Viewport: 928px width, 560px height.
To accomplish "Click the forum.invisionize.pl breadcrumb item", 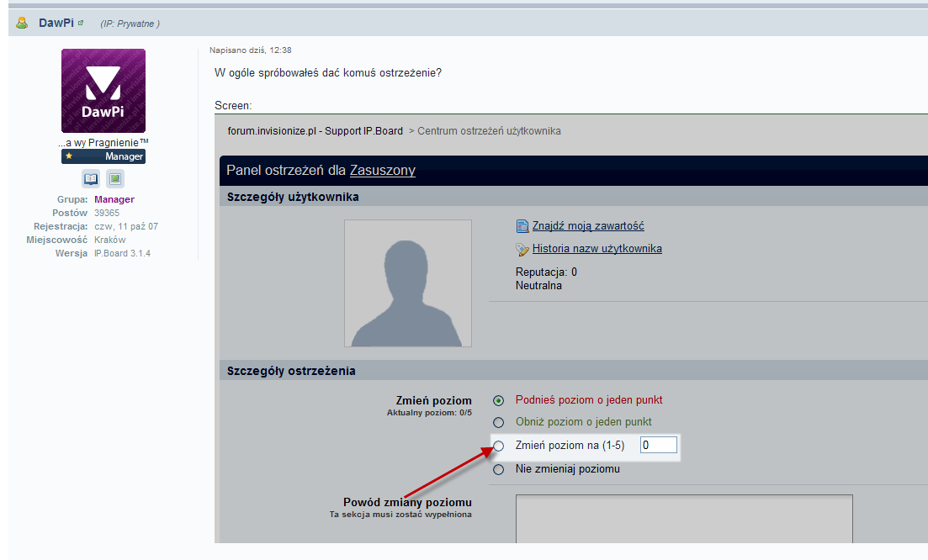I will (316, 131).
